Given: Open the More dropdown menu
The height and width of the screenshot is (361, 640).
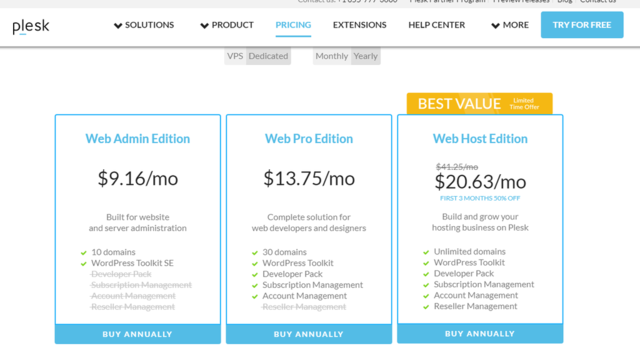Looking at the screenshot, I should coord(510,25).
